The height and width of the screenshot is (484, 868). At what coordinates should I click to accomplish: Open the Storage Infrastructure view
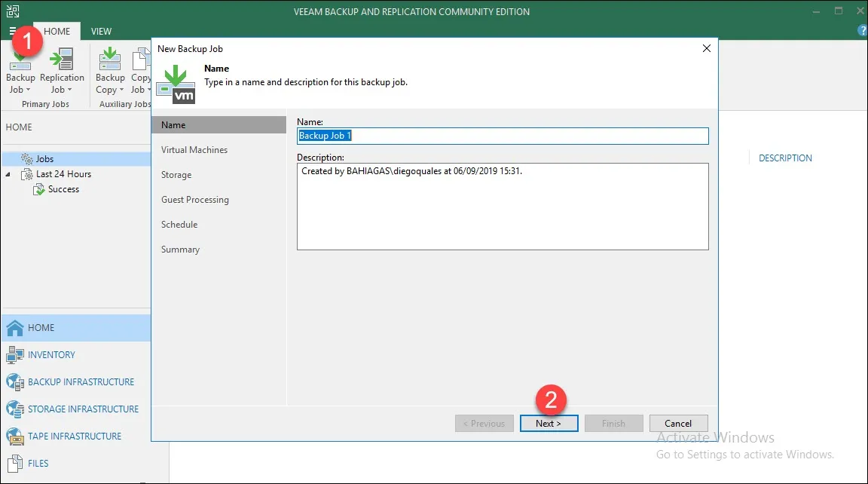pyautogui.click(x=83, y=409)
